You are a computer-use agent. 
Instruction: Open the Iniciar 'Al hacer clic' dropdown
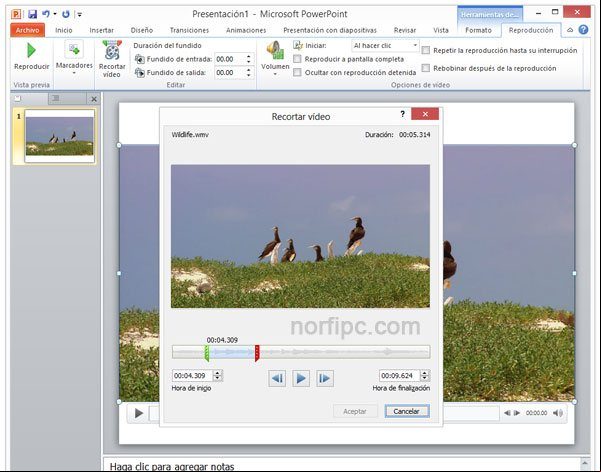385,46
